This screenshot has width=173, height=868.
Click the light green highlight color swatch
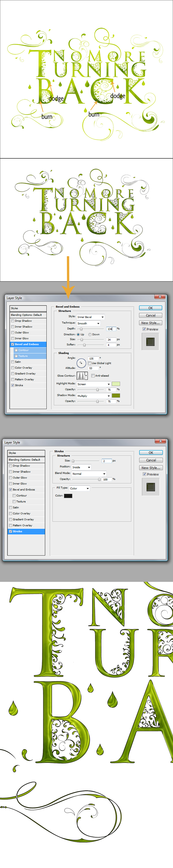[116, 384]
